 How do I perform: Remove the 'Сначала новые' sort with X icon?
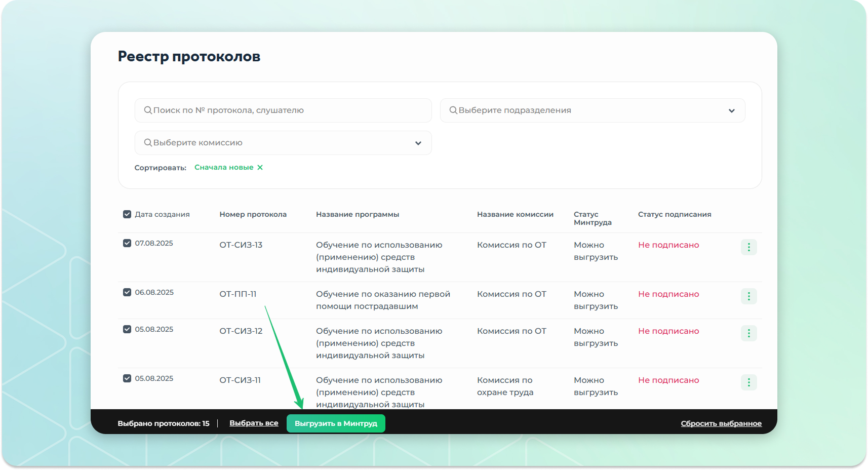click(260, 168)
